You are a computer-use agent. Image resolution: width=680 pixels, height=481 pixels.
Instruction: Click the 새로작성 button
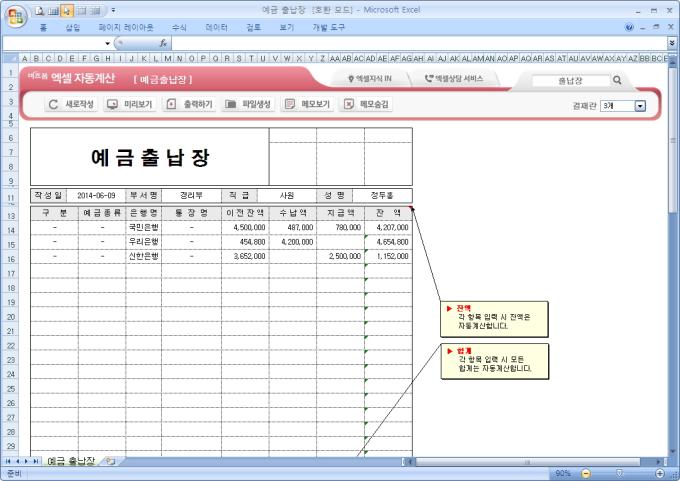coord(72,104)
